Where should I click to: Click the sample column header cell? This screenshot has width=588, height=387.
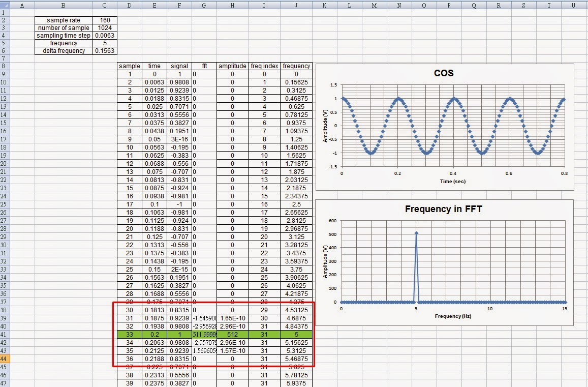point(129,66)
